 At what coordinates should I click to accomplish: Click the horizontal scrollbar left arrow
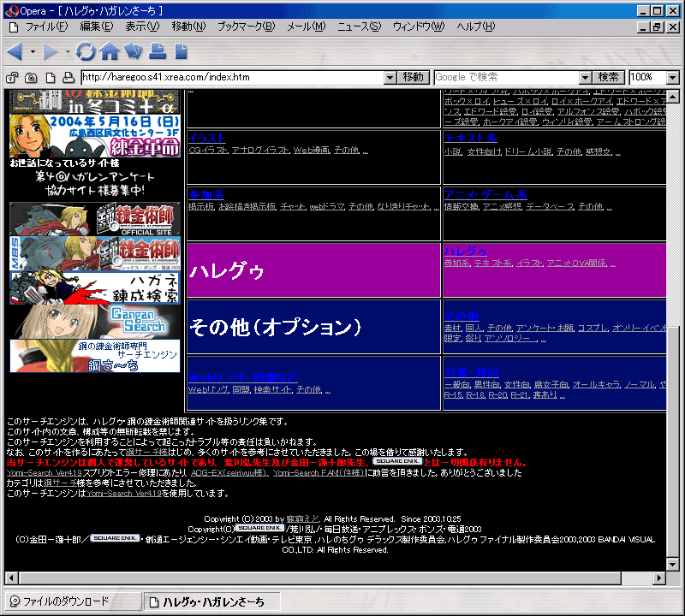[x=12, y=578]
